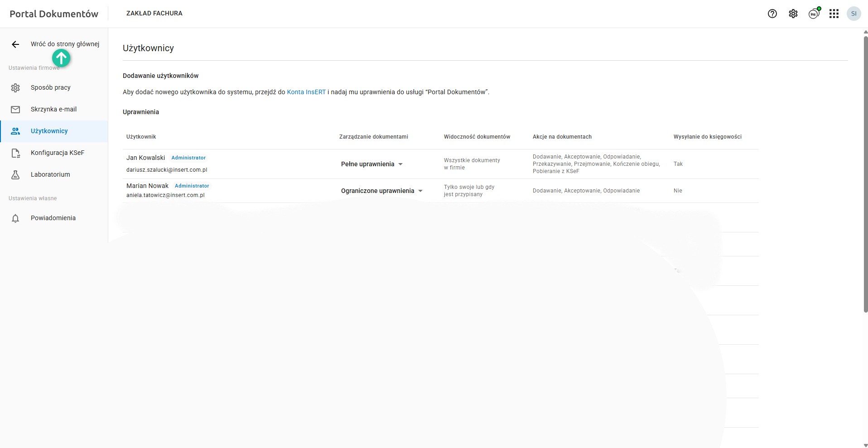Click the green up-arrow marker
868x448 pixels.
pyautogui.click(x=61, y=58)
